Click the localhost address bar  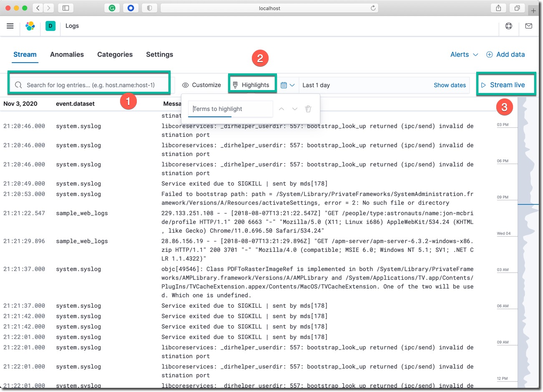(x=269, y=8)
